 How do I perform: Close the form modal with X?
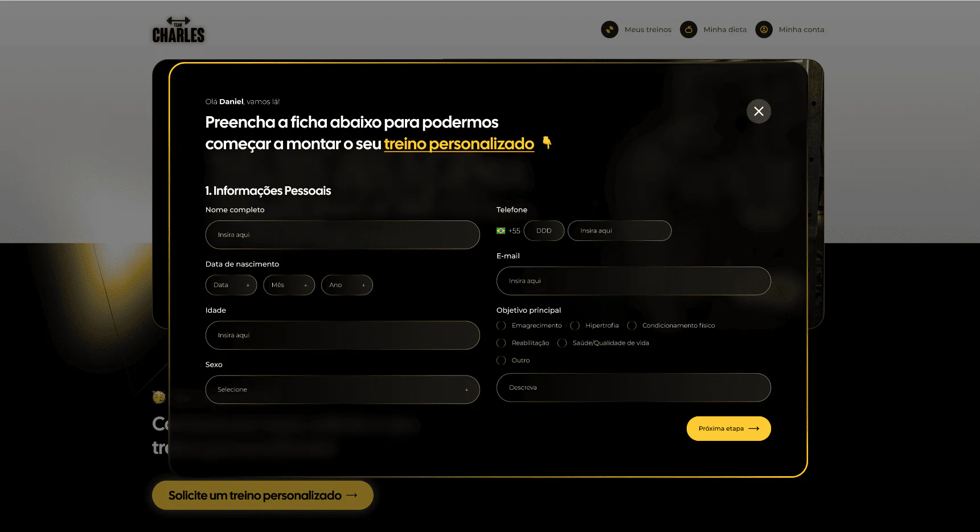pyautogui.click(x=758, y=112)
